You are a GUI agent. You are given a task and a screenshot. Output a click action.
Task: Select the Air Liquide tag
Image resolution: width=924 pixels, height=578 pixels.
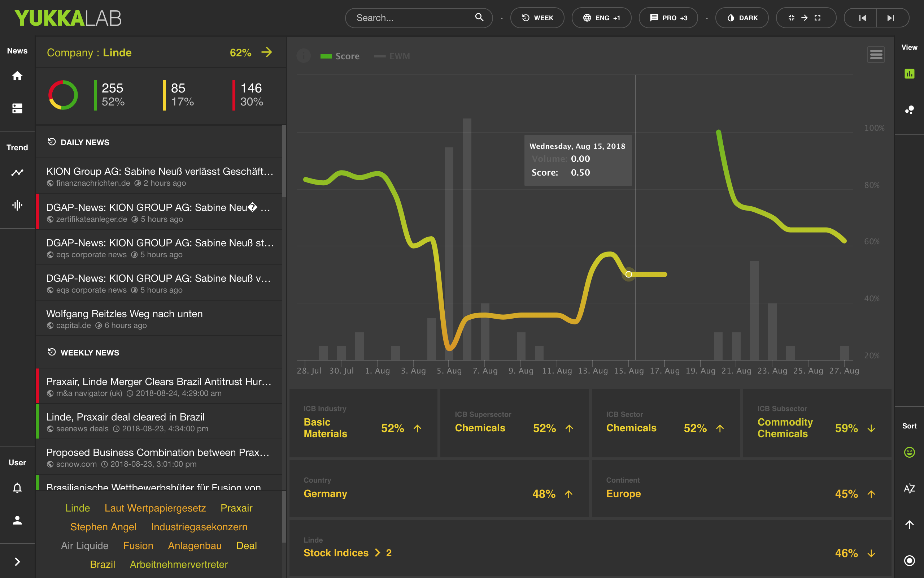85,545
